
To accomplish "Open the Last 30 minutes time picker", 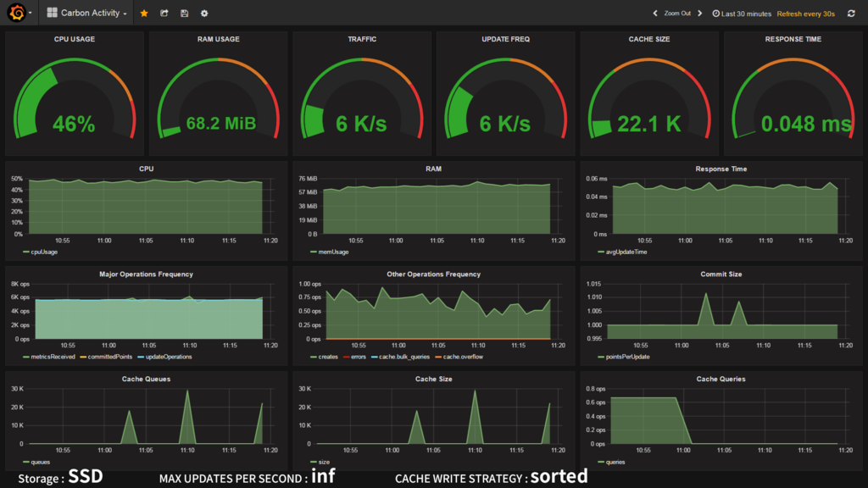I will click(742, 14).
